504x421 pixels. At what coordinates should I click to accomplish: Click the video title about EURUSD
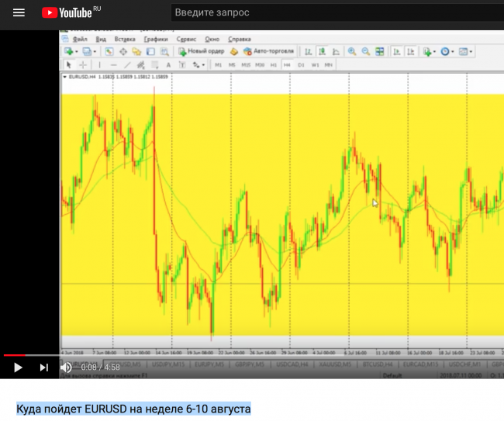pyautogui.click(x=133, y=408)
